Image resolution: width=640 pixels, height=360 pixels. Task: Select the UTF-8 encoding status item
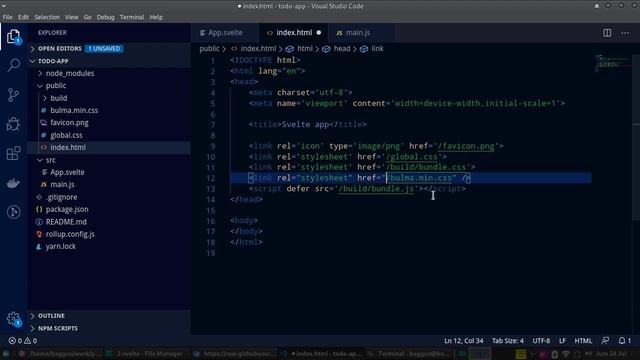[541, 340]
